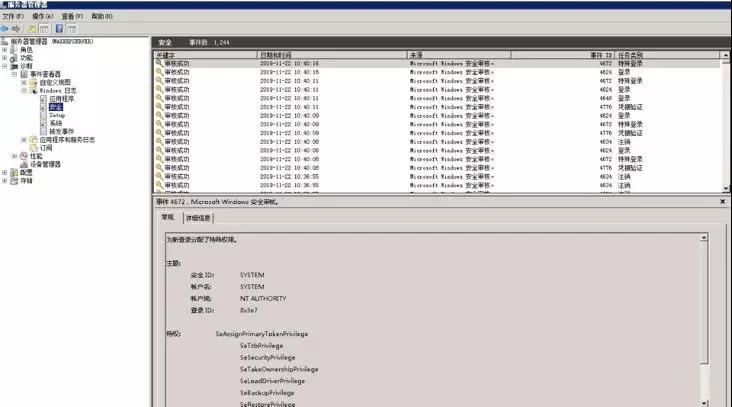Select the 10:40:16 event 4624 登录 row
The height and width of the screenshot is (407, 732).
pos(436,72)
